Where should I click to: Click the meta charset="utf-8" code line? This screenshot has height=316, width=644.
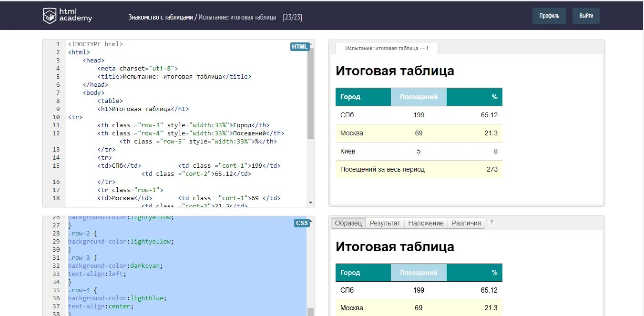click(138, 69)
